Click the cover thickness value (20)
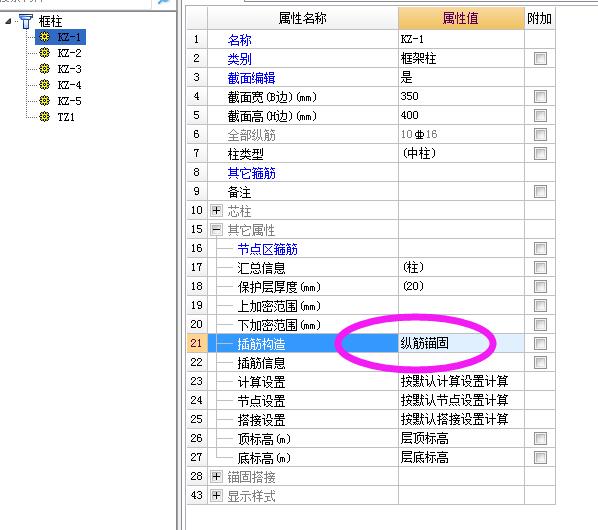Image resolution: width=598 pixels, height=530 pixels. [x=413, y=286]
